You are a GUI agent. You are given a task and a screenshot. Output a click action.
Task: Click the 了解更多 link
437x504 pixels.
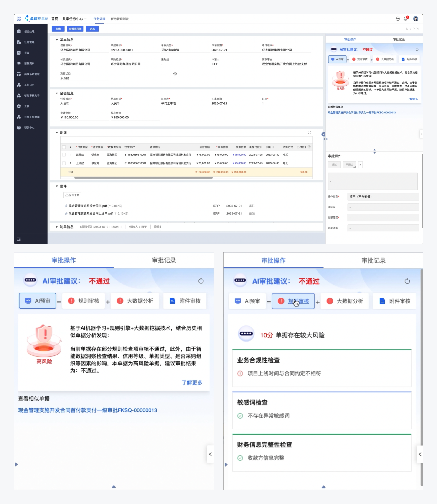click(413, 99)
